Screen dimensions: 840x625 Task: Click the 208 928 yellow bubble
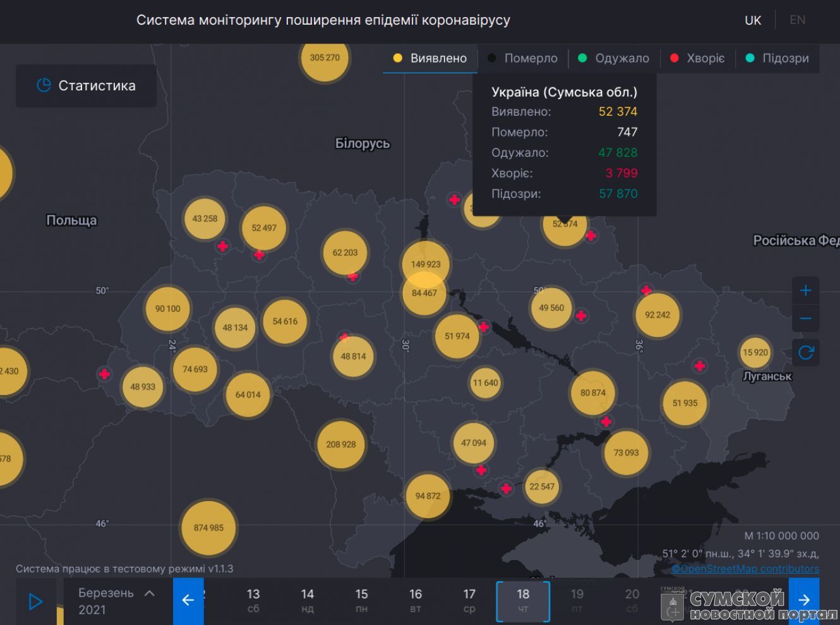tap(341, 444)
